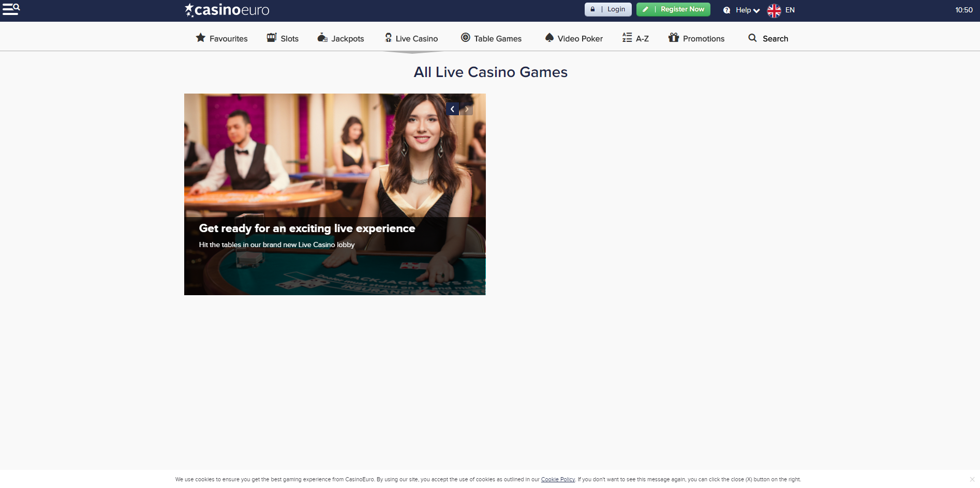Open the Table Games menu item

pos(498,39)
